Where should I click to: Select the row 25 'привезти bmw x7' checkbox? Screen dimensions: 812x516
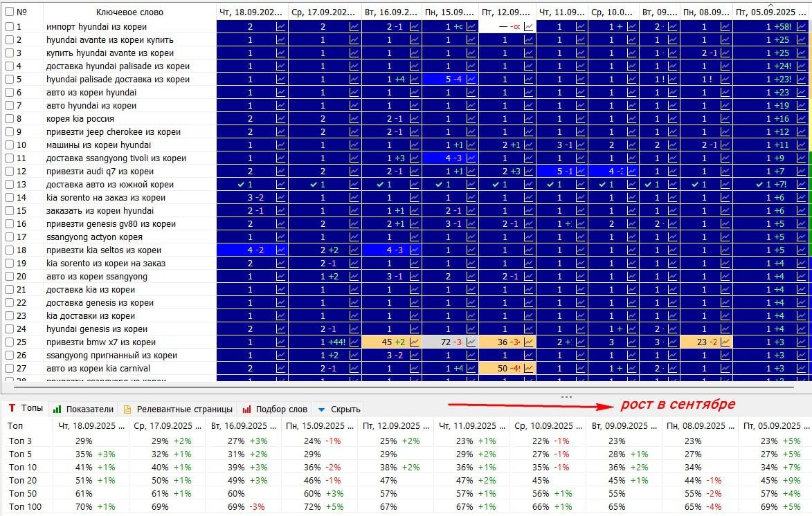9,342
